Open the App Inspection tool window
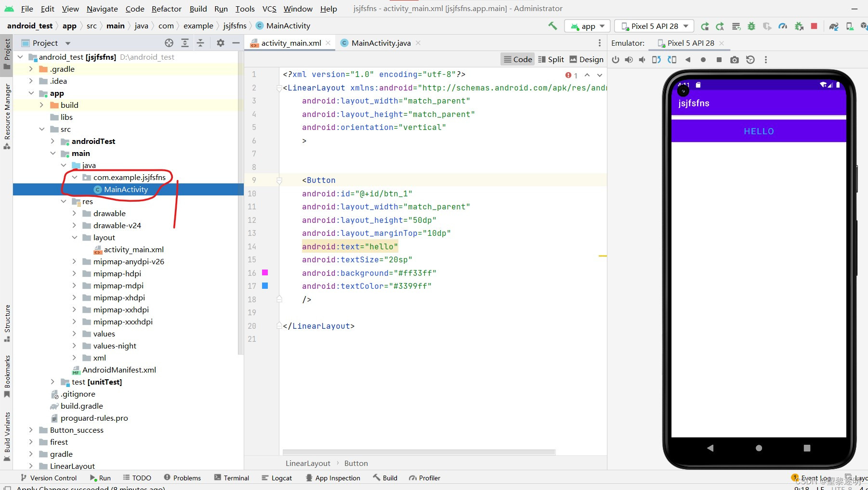Image resolution: width=868 pixels, height=490 pixels. 333,478
